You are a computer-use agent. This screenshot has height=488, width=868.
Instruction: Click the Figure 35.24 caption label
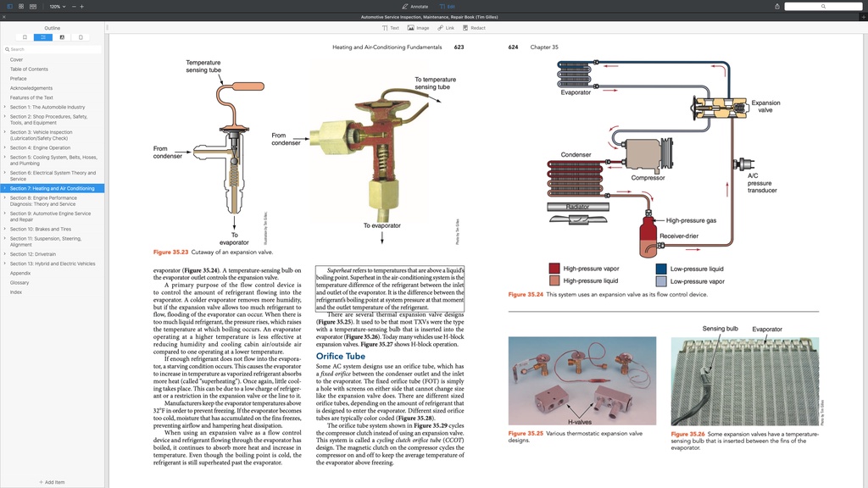[x=526, y=294]
